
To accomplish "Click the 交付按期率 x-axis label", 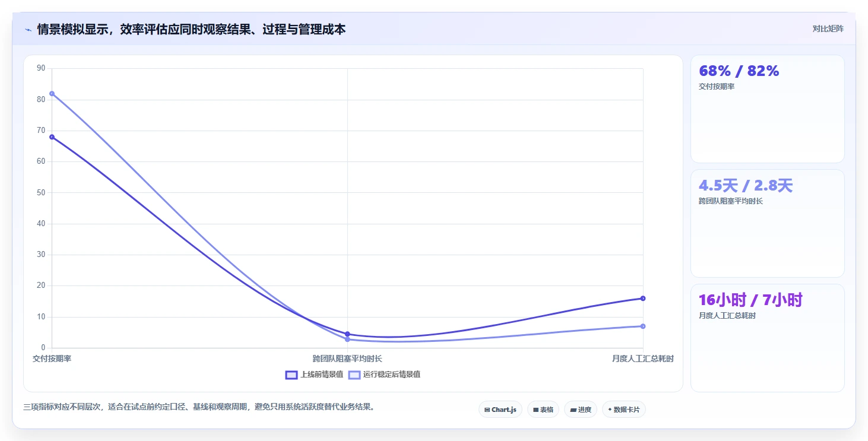I will point(52,358).
